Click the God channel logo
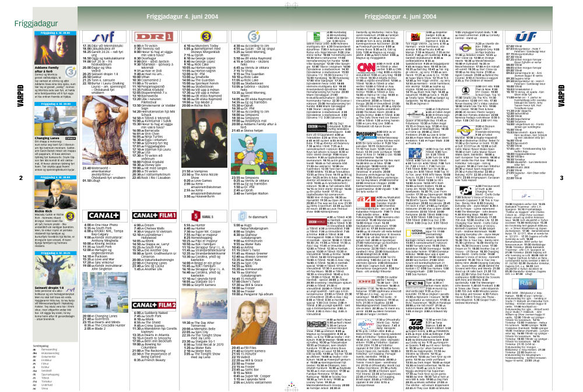Viewport: 583px width, 392px height. coord(465,190)
